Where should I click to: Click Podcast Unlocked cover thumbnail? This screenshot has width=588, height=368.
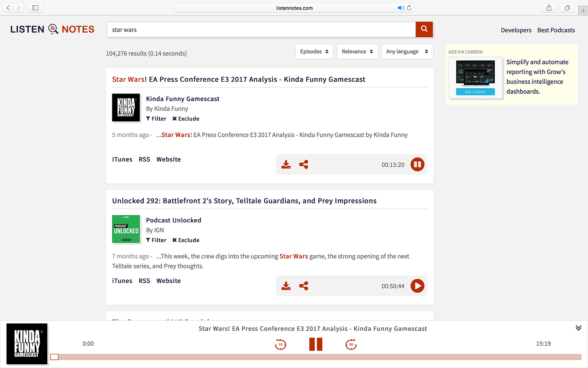(x=126, y=229)
